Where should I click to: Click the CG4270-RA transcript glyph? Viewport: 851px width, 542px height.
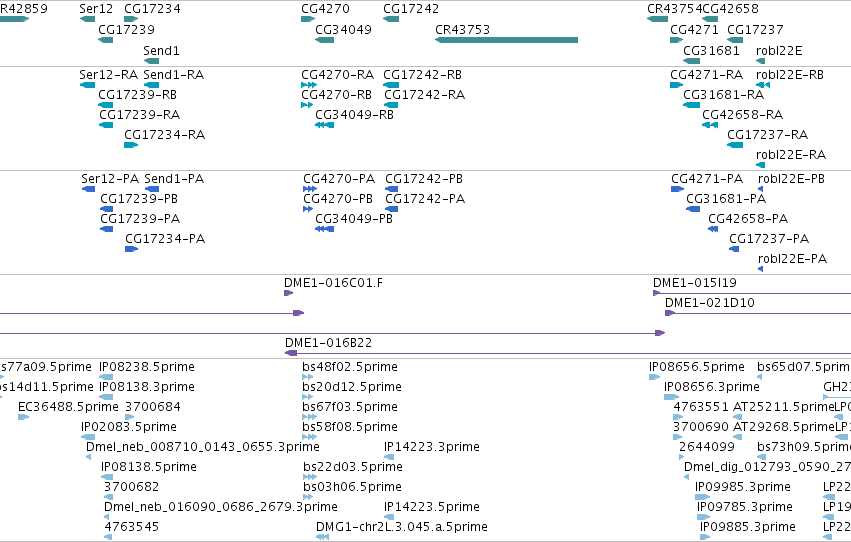click(309, 85)
